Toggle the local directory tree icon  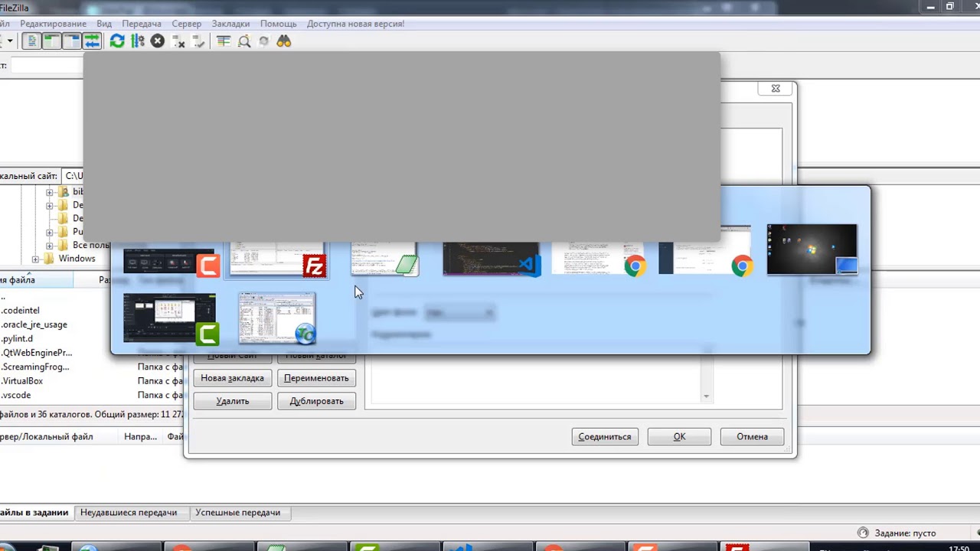pos(51,41)
